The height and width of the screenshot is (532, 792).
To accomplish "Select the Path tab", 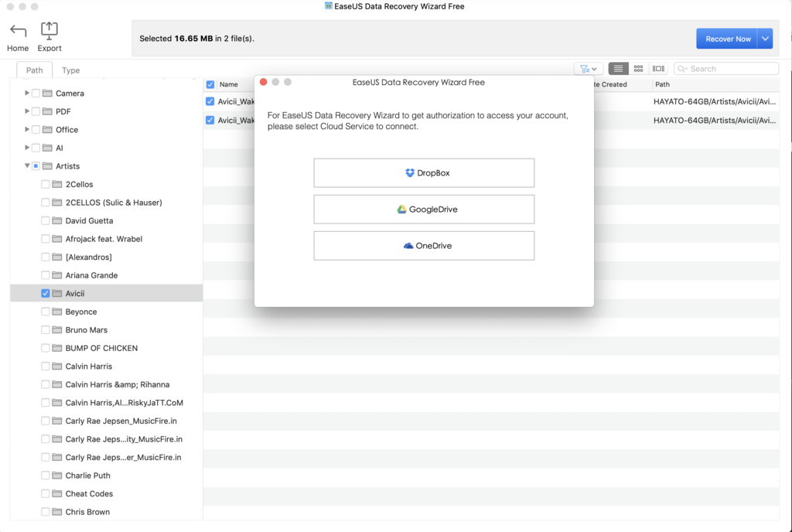I will (x=34, y=70).
